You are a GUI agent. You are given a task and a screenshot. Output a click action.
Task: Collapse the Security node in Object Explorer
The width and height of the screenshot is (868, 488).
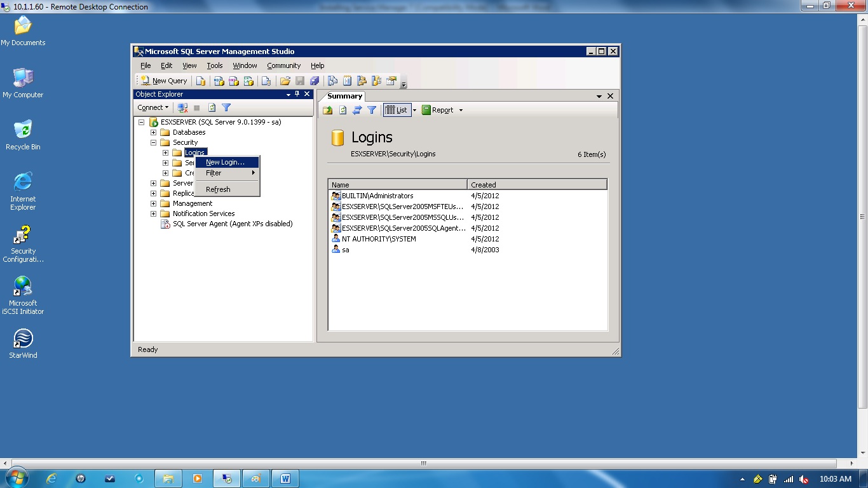click(153, 142)
